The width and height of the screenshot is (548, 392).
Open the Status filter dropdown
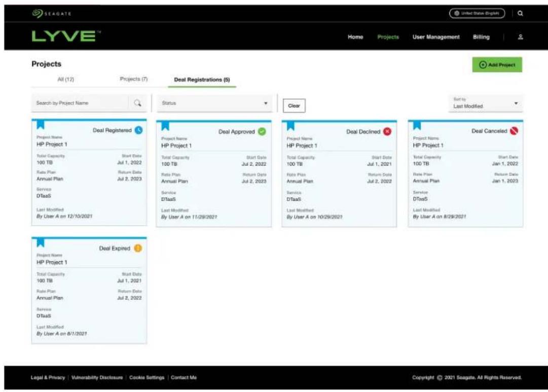(x=214, y=103)
